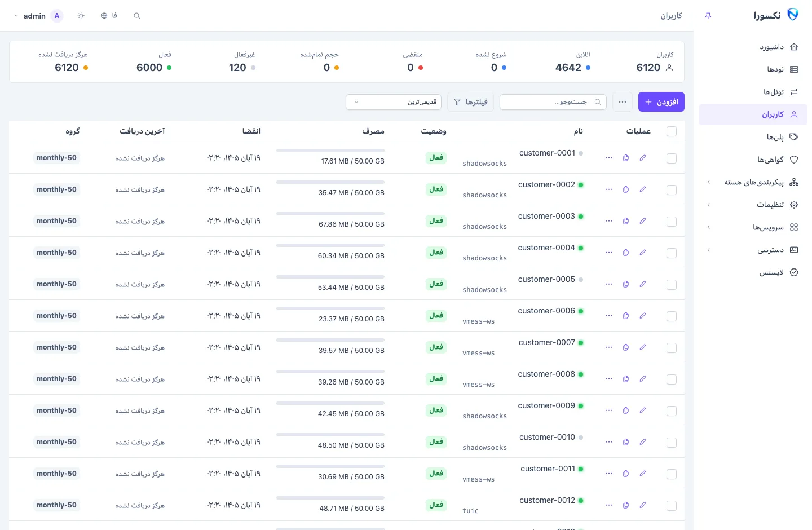
Task: Focus the جست‌وجو search input field
Action: click(553, 102)
